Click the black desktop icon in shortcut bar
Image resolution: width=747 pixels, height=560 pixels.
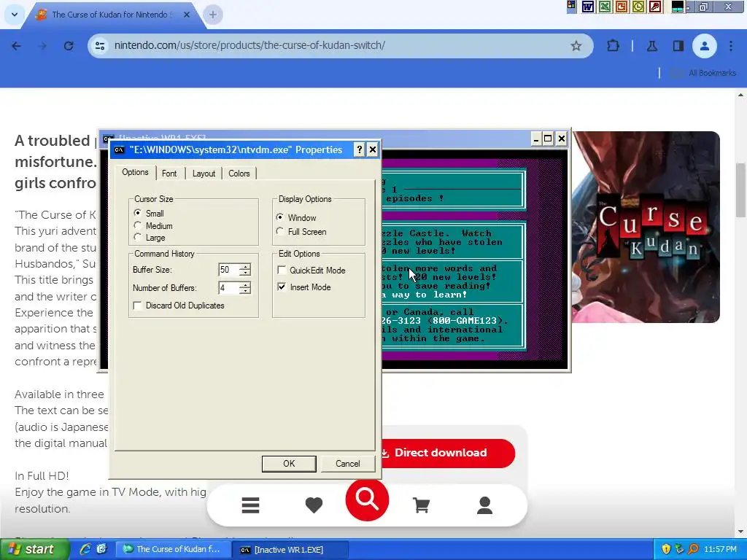pyautogui.click(x=678, y=7)
